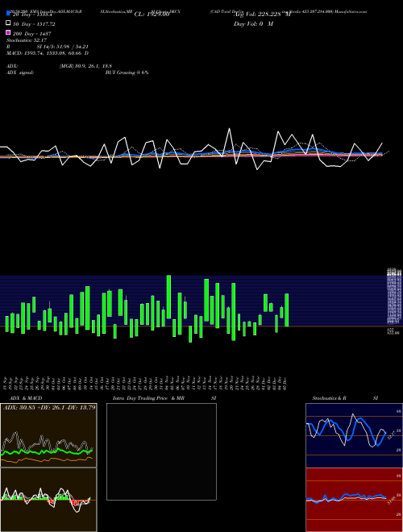
Task: Click the '(MGR) 30.9, 26.1, 13.8' ADX values
Action: coord(85,66)
